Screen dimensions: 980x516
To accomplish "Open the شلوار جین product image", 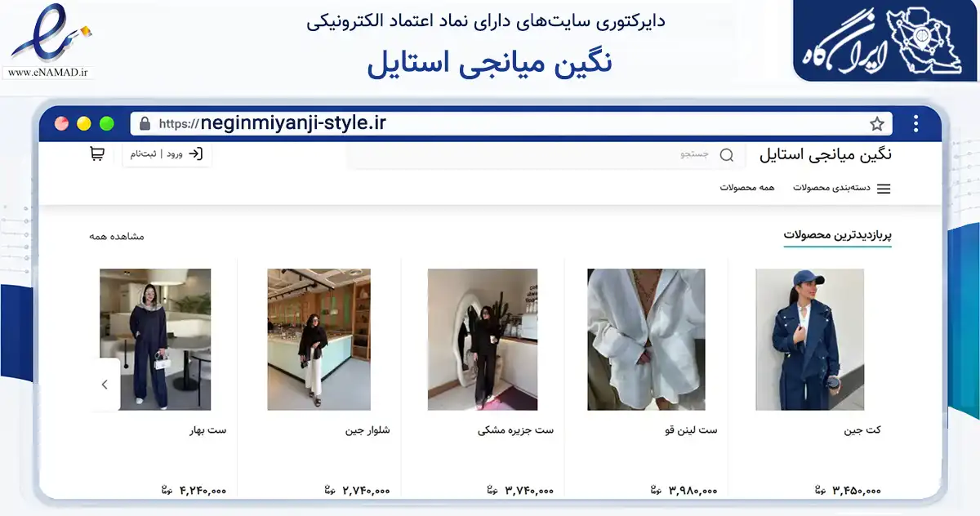I will 318,340.
